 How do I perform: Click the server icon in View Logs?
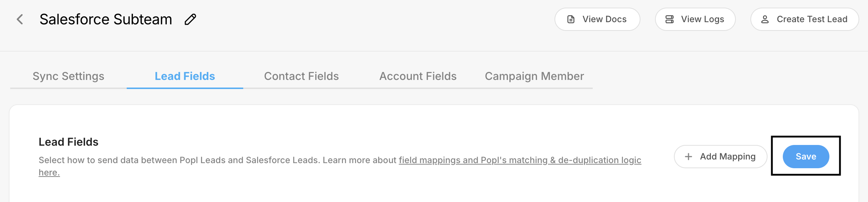pos(670,19)
